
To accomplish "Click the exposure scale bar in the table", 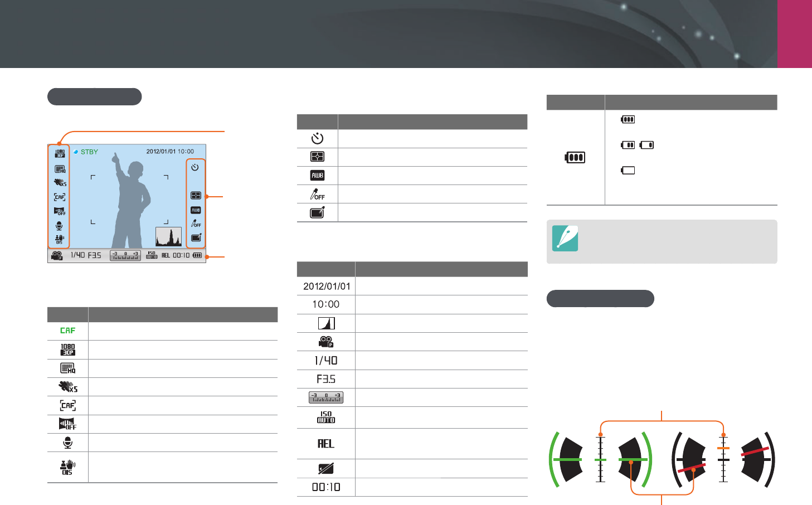I will [326, 397].
